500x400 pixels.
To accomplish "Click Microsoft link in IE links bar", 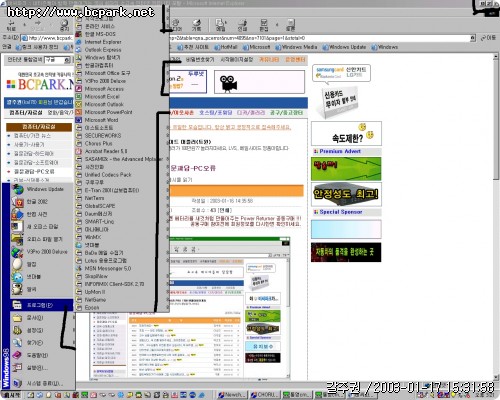I will tap(257, 47).
